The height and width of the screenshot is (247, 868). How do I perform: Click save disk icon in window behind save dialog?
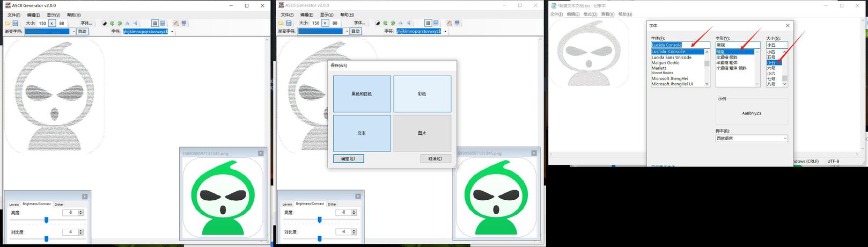pyautogui.click(x=289, y=23)
